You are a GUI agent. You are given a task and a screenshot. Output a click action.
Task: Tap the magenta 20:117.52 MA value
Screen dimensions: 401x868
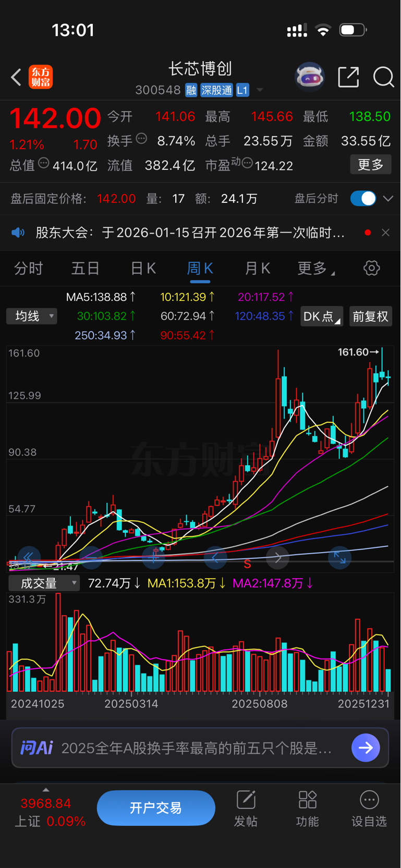coord(265,297)
